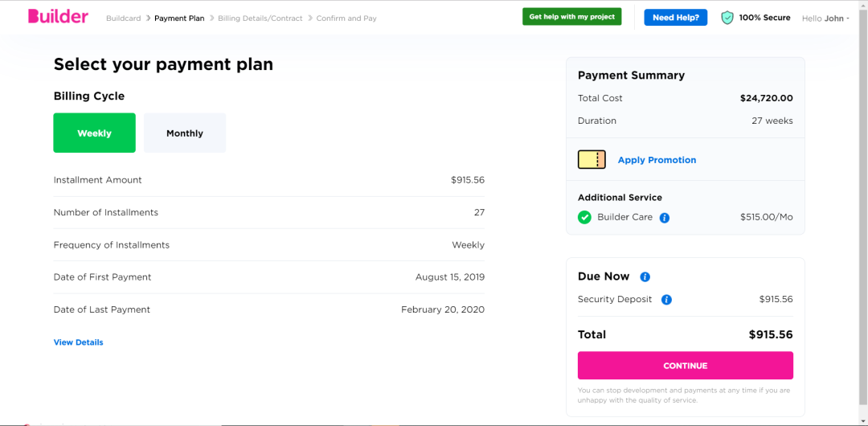Click Get help with my project

[572, 17]
